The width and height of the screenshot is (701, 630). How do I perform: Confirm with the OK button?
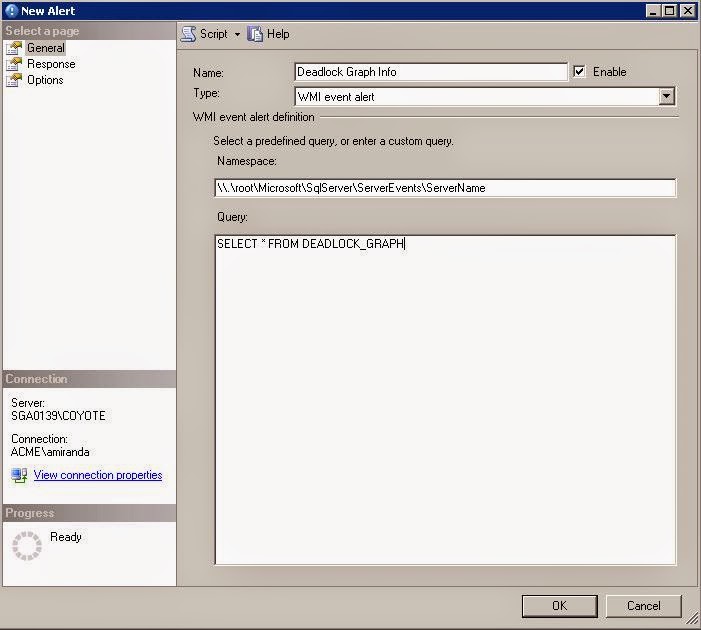tap(560, 606)
